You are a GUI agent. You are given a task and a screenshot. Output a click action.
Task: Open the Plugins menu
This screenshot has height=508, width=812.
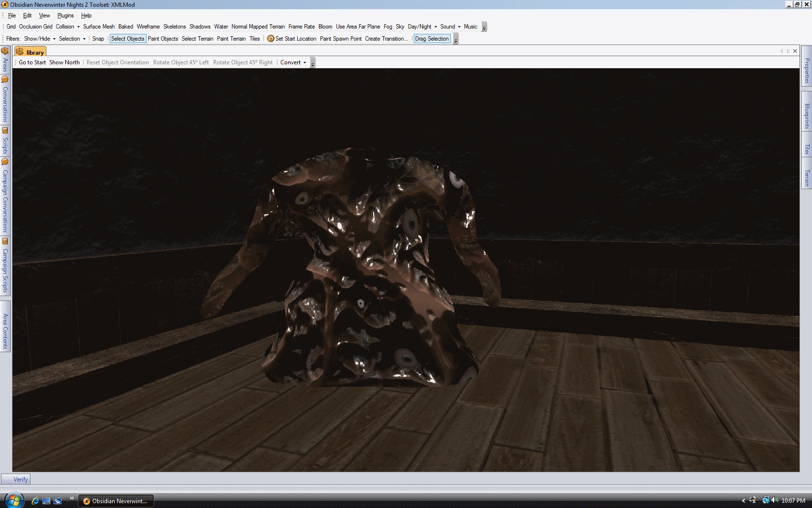coord(65,15)
